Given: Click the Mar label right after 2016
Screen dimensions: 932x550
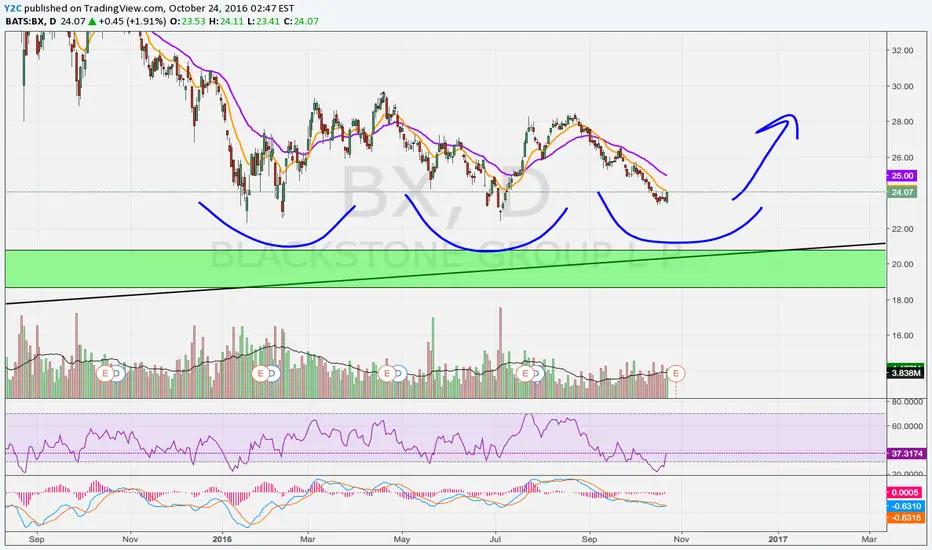Looking at the screenshot, I should coord(308,539).
